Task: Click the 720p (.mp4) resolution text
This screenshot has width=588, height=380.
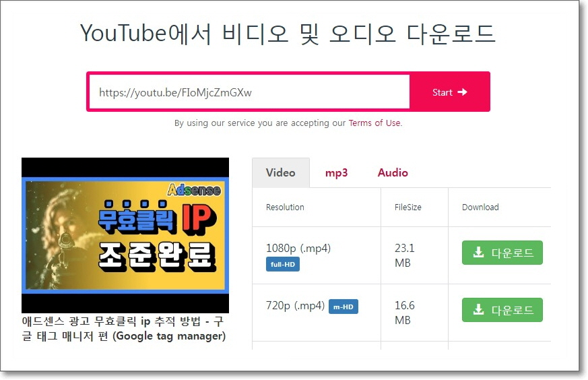Action: point(295,305)
